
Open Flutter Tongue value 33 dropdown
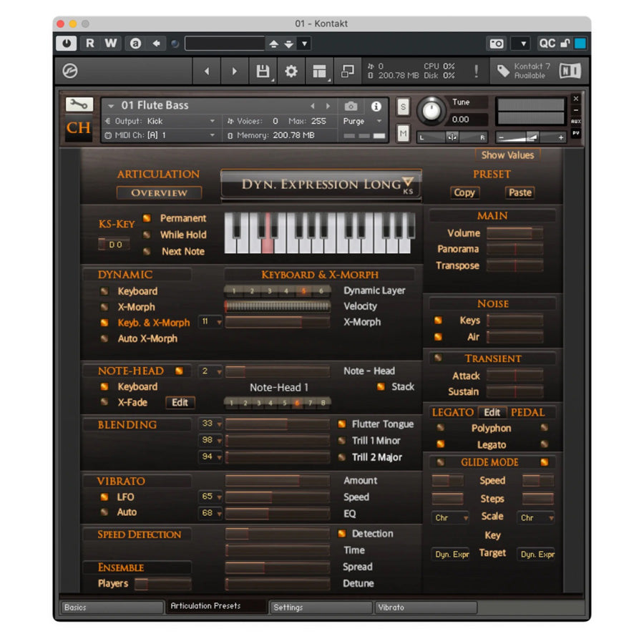click(210, 424)
